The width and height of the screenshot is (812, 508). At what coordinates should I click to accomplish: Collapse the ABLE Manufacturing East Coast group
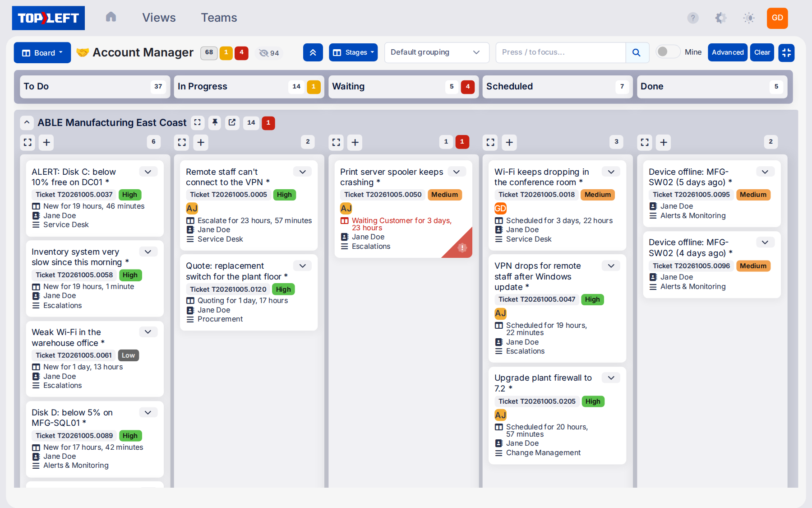27,122
